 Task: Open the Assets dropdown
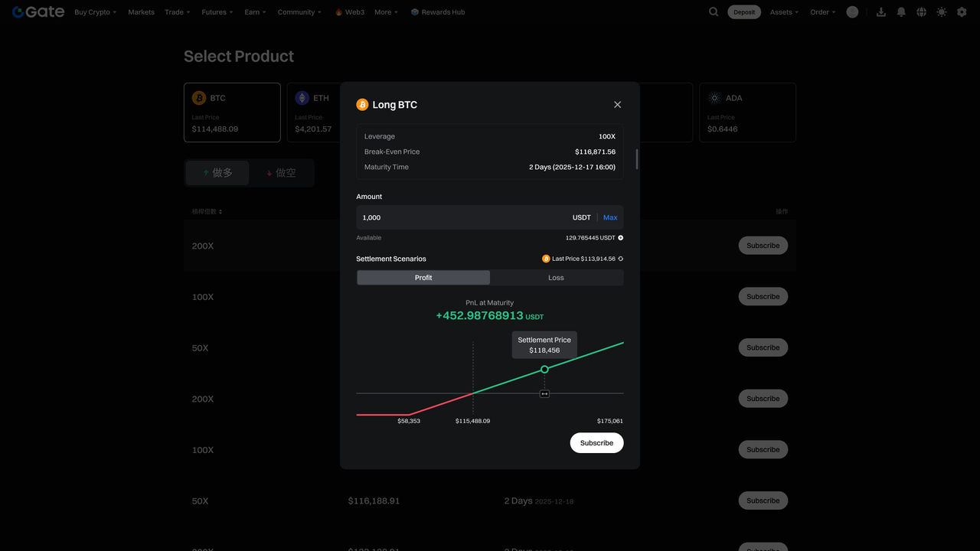(x=784, y=12)
